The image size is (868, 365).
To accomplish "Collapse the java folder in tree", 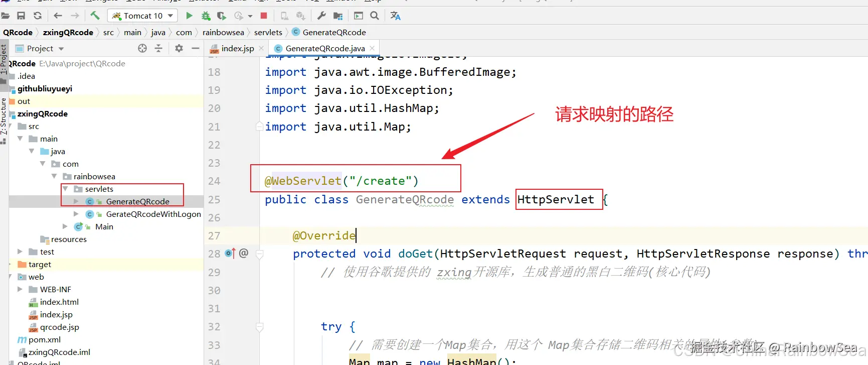I will [32, 151].
